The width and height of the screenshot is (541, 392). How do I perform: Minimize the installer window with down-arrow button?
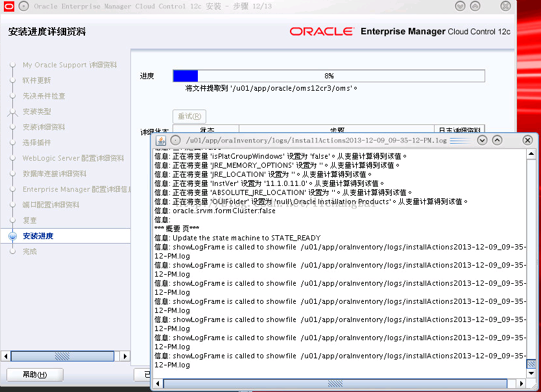click(460, 6)
